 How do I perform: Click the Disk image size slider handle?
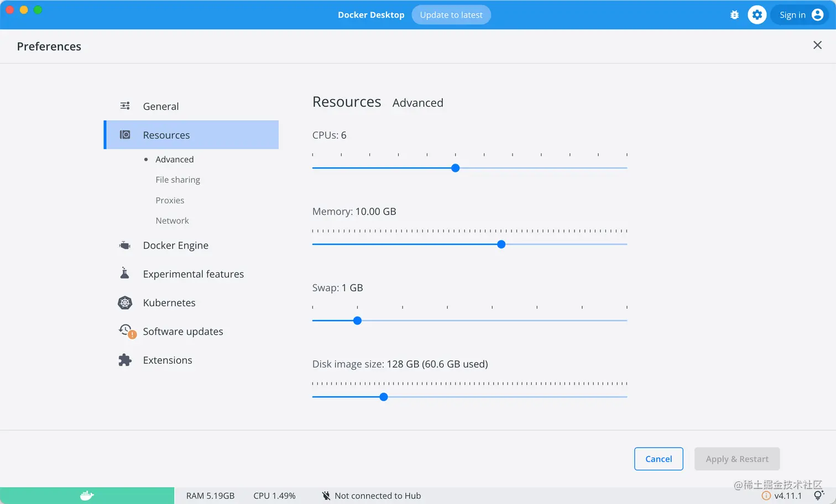[x=384, y=397]
